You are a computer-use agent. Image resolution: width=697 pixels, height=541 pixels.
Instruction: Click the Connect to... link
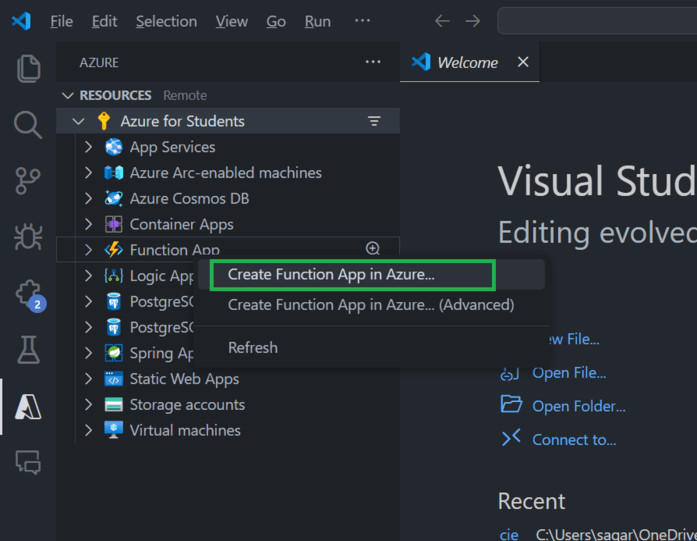[x=573, y=439]
